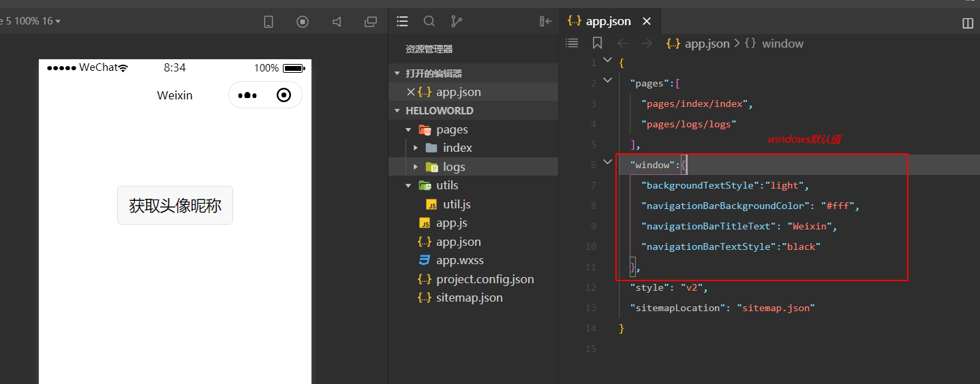980x384 pixels.
Task: Click the bookmark icon in breadcrumb bar
Action: (598, 43)
